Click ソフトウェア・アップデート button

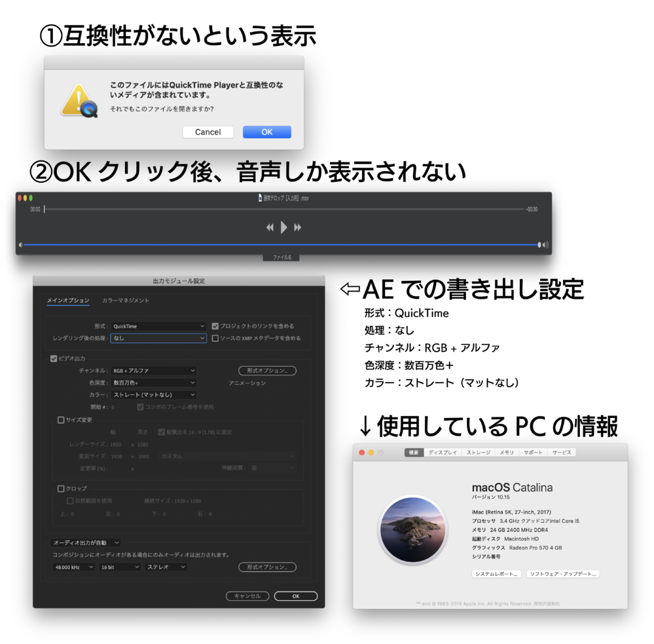tap(563, 575)
